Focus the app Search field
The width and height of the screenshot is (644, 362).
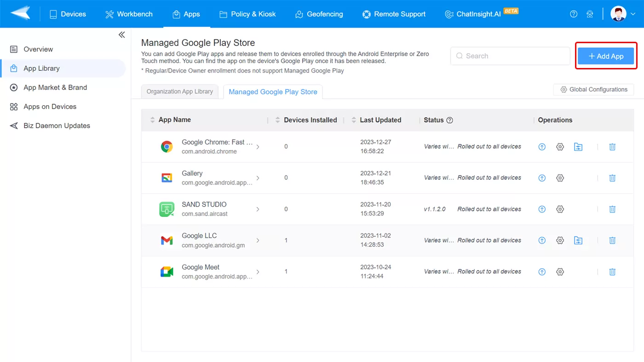[x=510, y=56]
